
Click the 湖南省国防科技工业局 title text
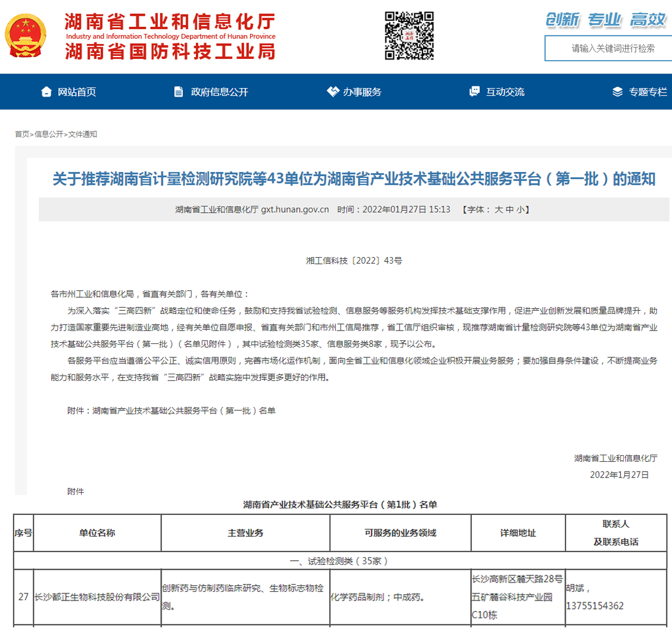point(170,51)
